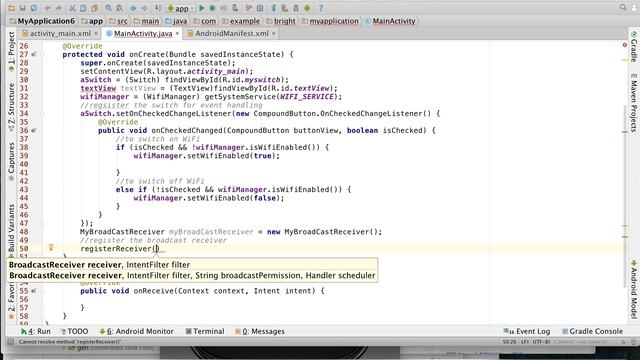Click the Copy toolbar icon
This screenshot has width=640, height=360.
pyautogui.click(x=83, y=8)
